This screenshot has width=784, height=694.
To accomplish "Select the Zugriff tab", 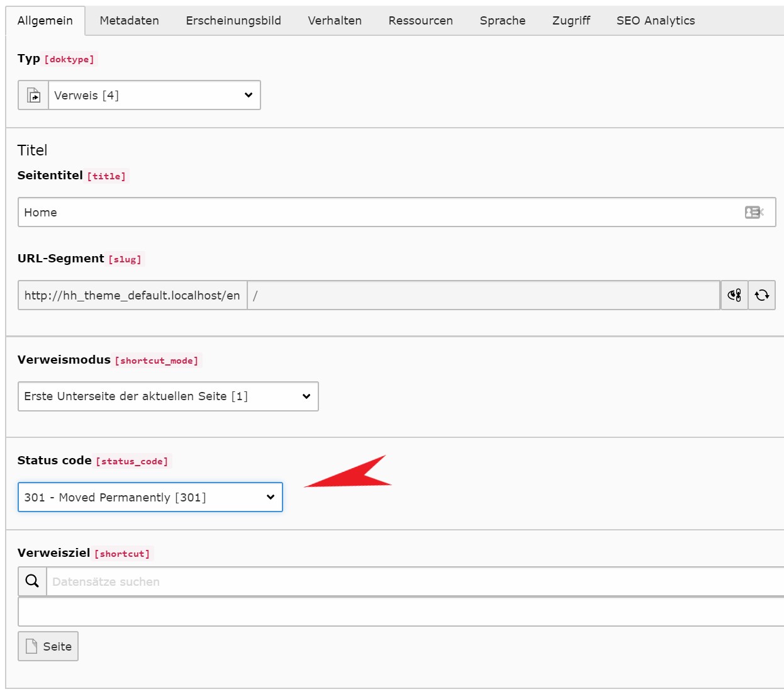I will 571,21.
